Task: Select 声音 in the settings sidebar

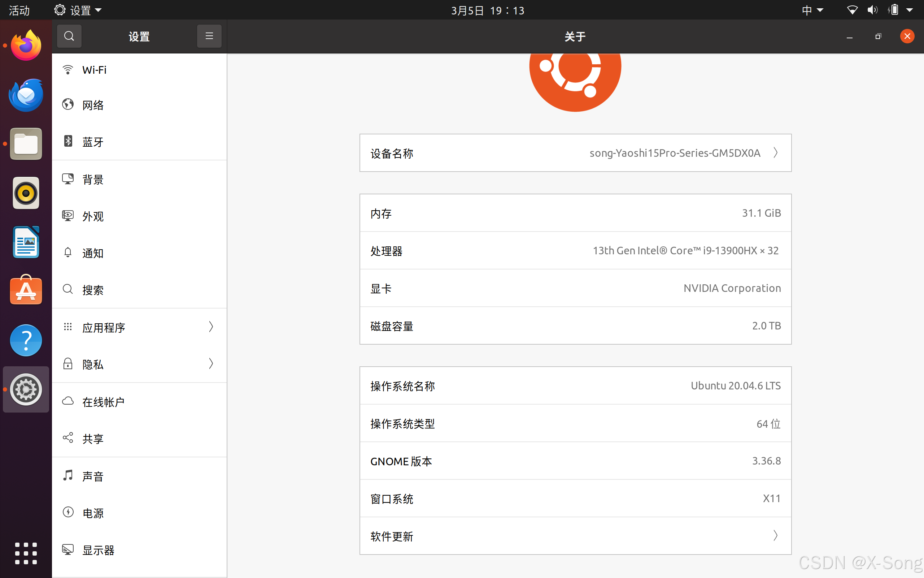Action: click(x=139, y=476)
